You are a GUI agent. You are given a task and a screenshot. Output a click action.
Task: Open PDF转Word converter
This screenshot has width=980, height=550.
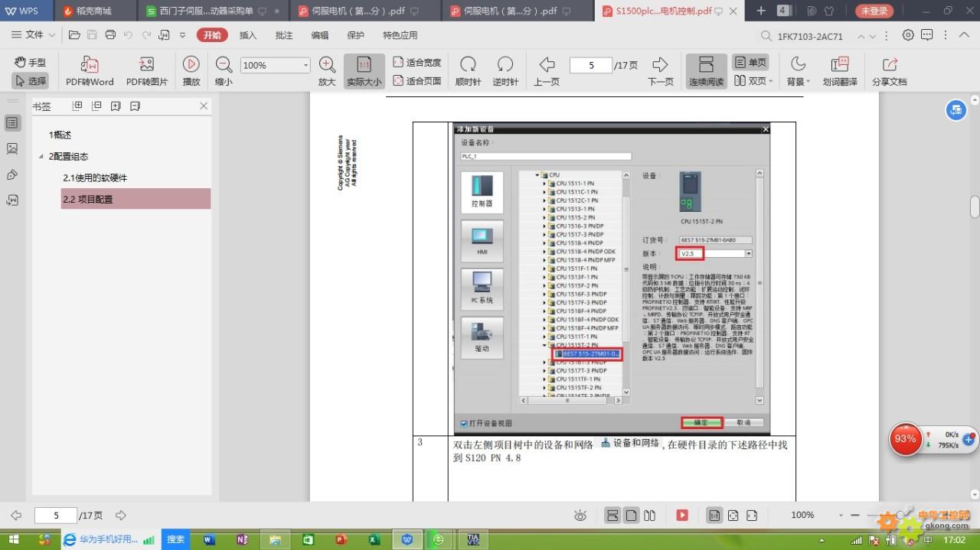tap(90, 71)
